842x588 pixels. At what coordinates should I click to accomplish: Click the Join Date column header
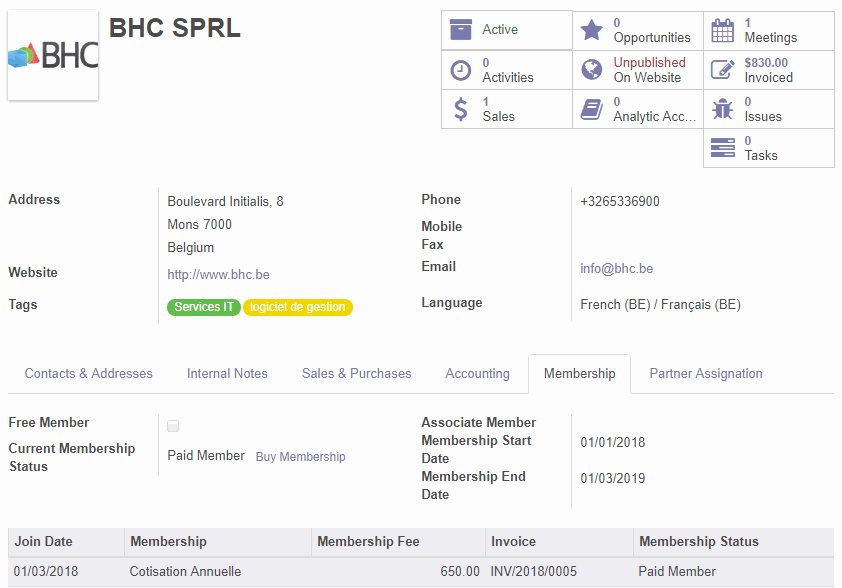tap(43, 541)
